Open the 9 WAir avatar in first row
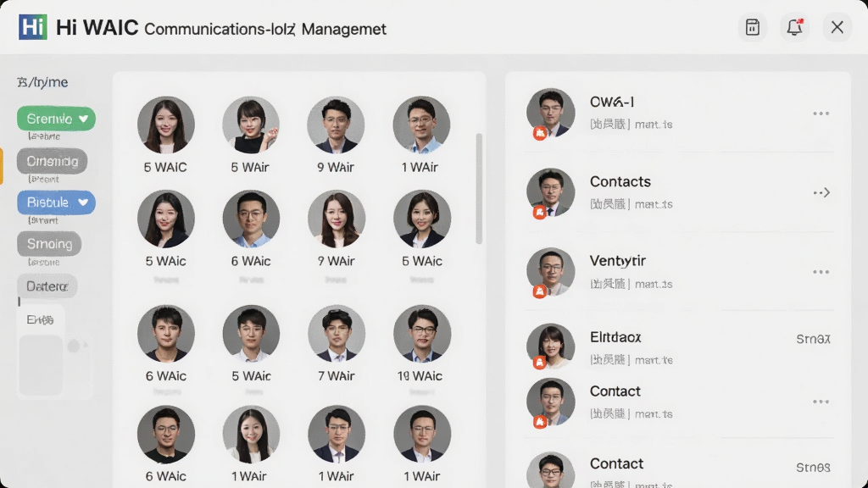This screenshot has height=488, width=868. coord(336,125)
